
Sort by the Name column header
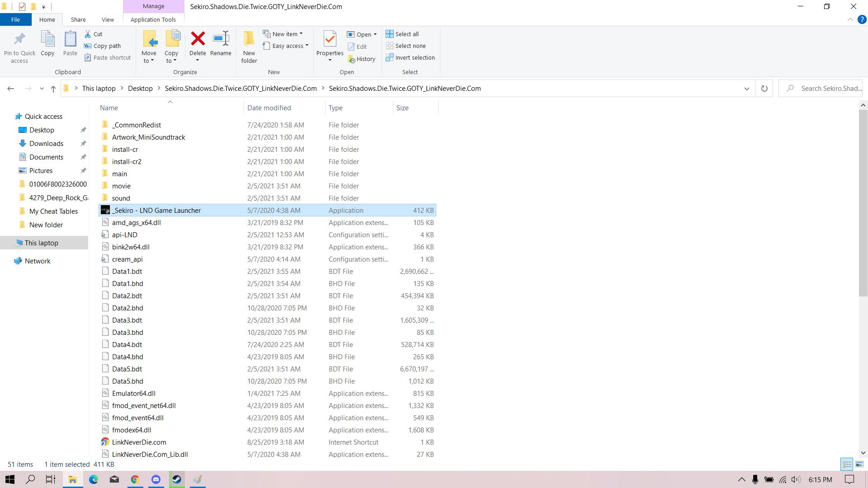point(170,108)
